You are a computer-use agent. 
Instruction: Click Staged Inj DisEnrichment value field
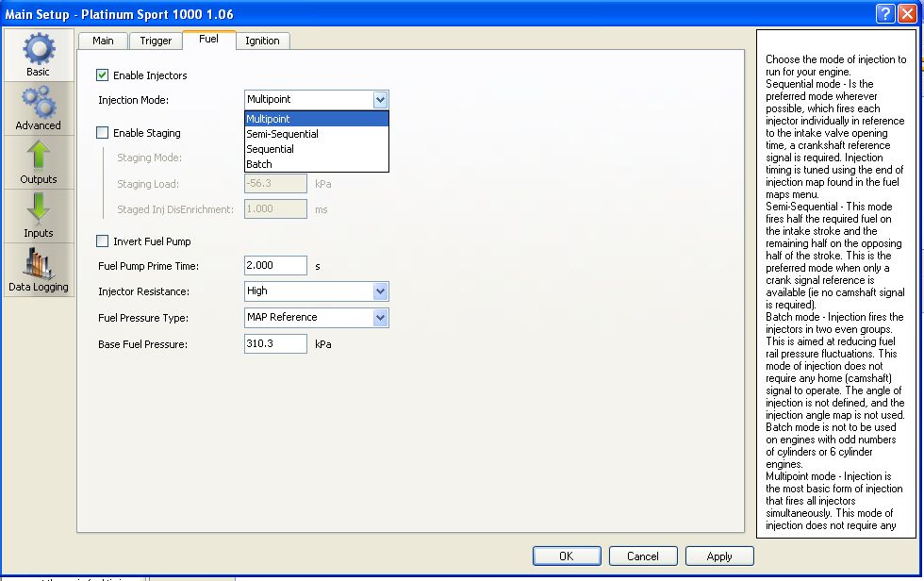(x=275, y=208)
